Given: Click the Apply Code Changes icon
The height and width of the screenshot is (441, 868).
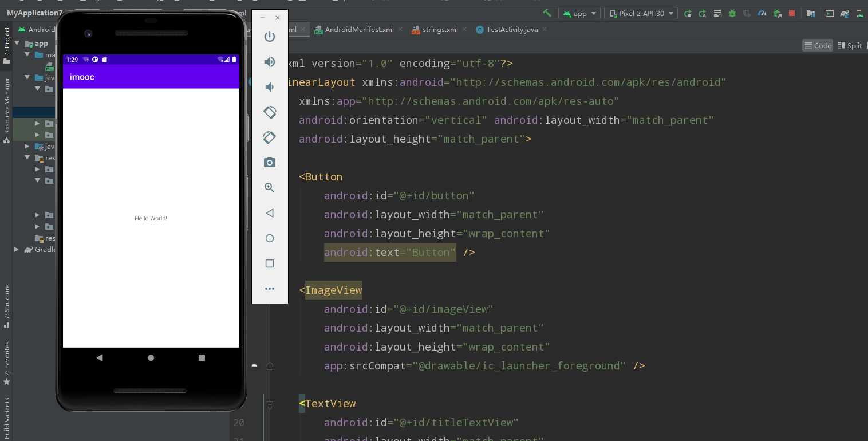Looking at the screenshot, I should [x=717, y=13].
